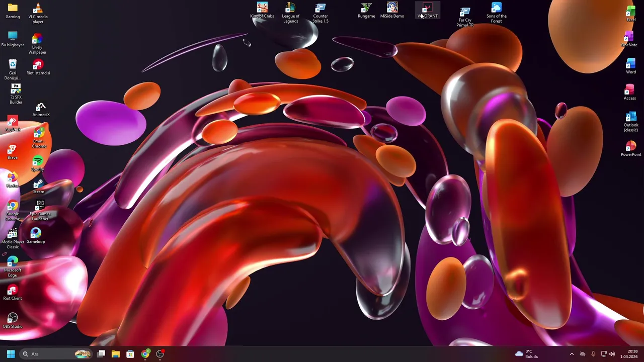Open Microsoft Store from the taskbar
Screen dimensions: 644x362
(x=130, y=354)
